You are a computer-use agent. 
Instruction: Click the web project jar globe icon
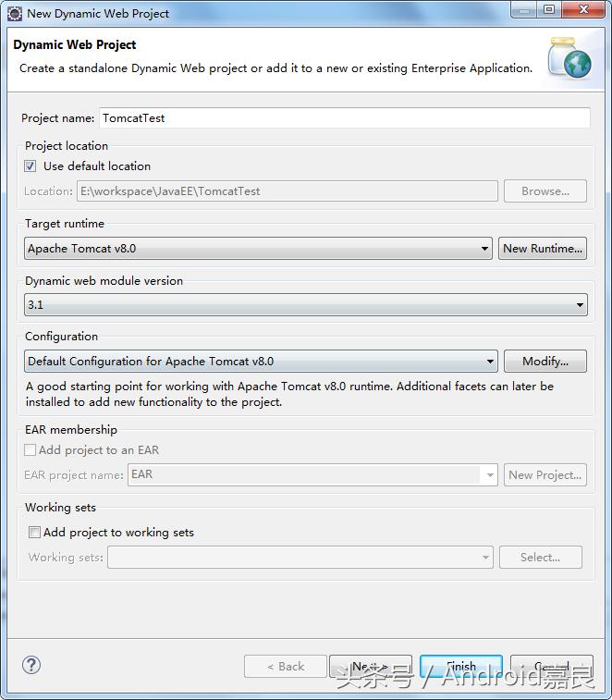(569, 59)
